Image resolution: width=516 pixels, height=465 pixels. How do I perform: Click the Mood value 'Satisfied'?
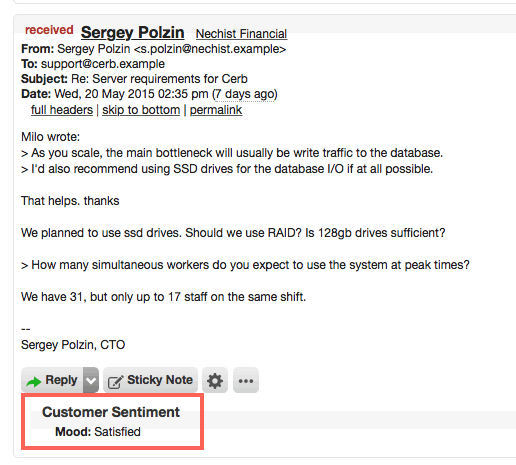[x=117, y=432]
